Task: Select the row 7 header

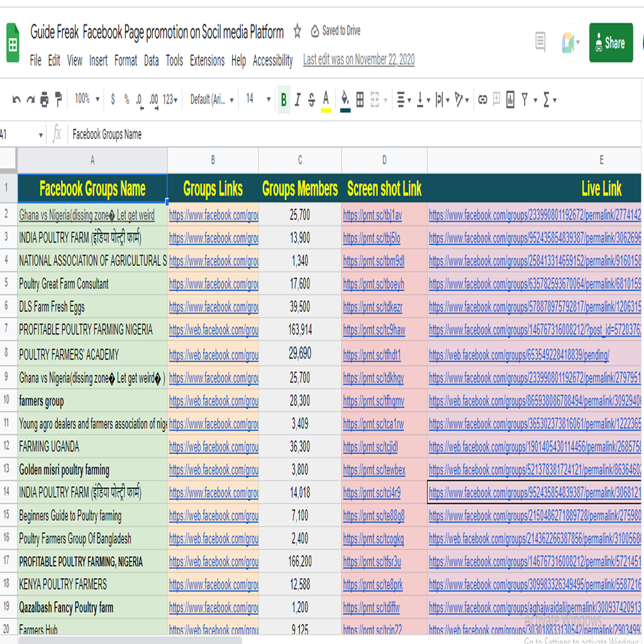Action: coord(6,330)
